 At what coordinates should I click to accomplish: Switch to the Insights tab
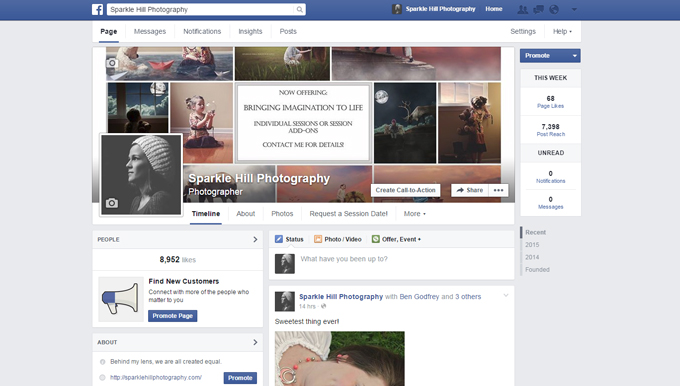250,32
